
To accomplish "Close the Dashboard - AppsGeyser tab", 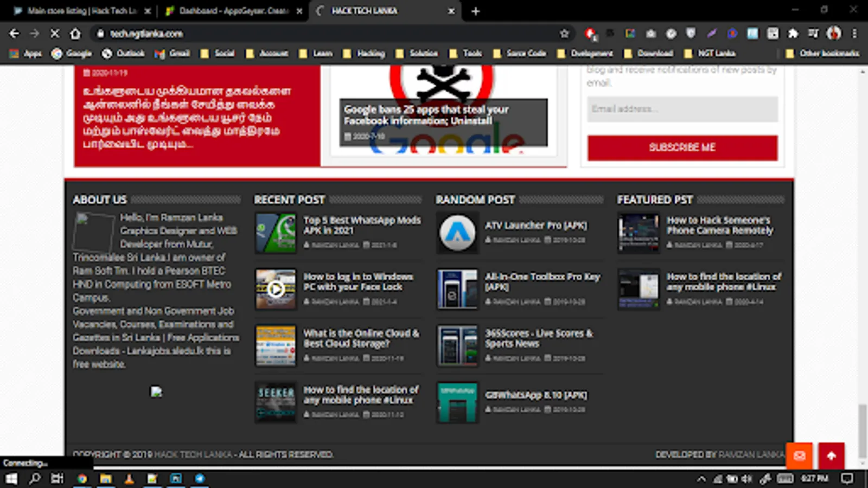I will pos(299,11).
